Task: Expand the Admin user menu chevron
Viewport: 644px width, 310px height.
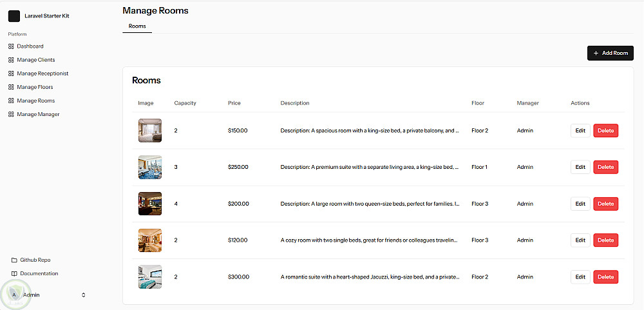Action: coord(83,295)
